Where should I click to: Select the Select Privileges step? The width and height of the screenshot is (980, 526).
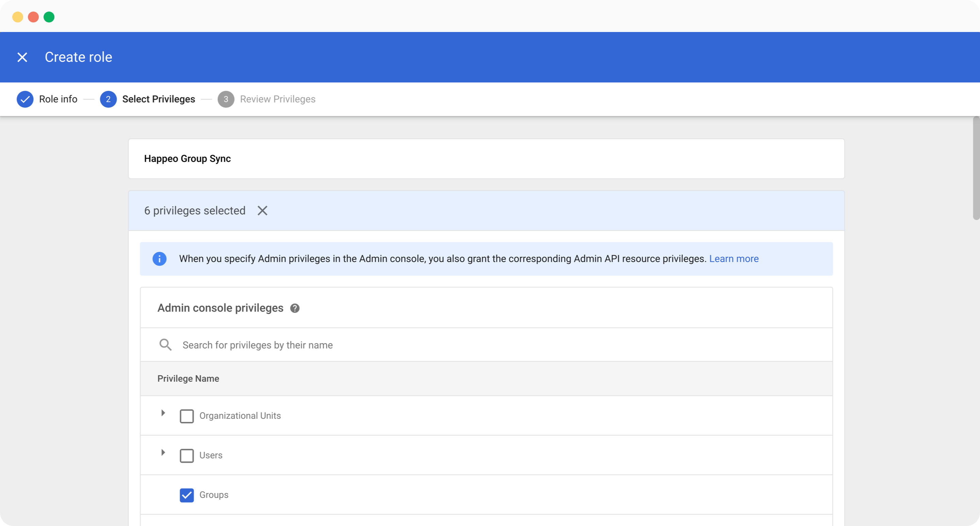(159, 99)
